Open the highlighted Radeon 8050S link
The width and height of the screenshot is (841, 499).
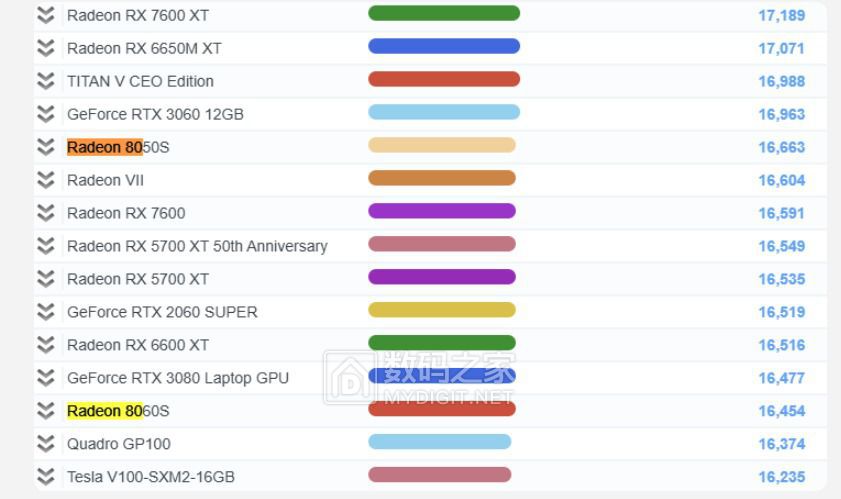(x=118, y=147)
